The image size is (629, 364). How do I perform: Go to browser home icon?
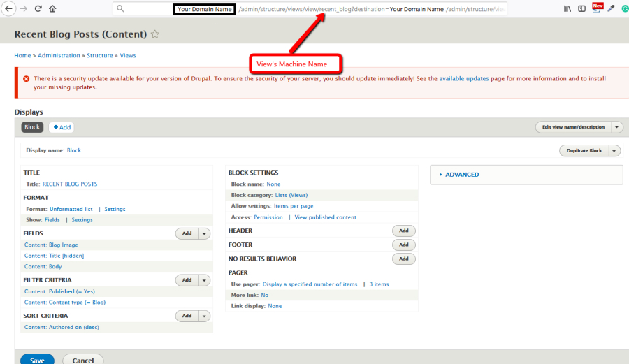point(52,8)
